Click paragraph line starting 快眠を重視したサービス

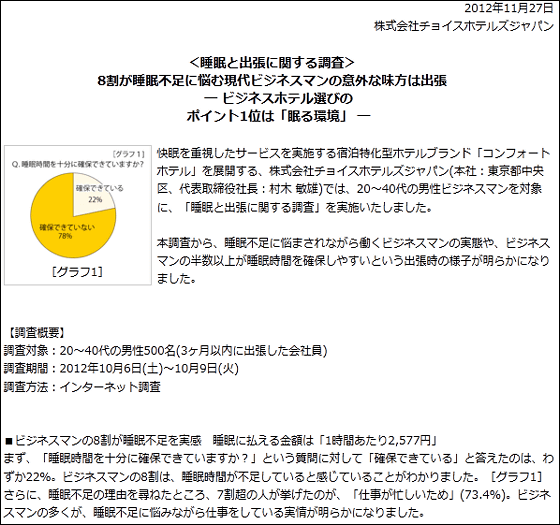[353, 154]
